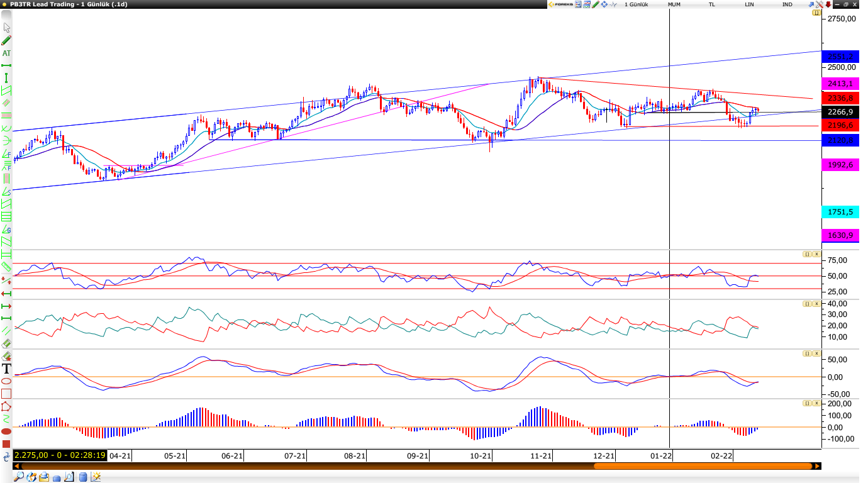This screenshot has height=483, width=868.
Task: Click the waveform indicator icon in top bar
Action: point(613,4)
